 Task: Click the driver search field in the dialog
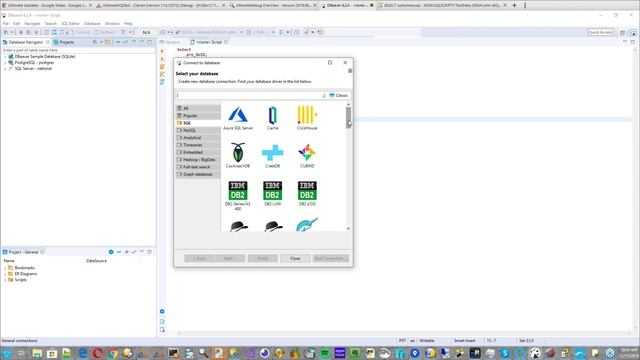249,95
